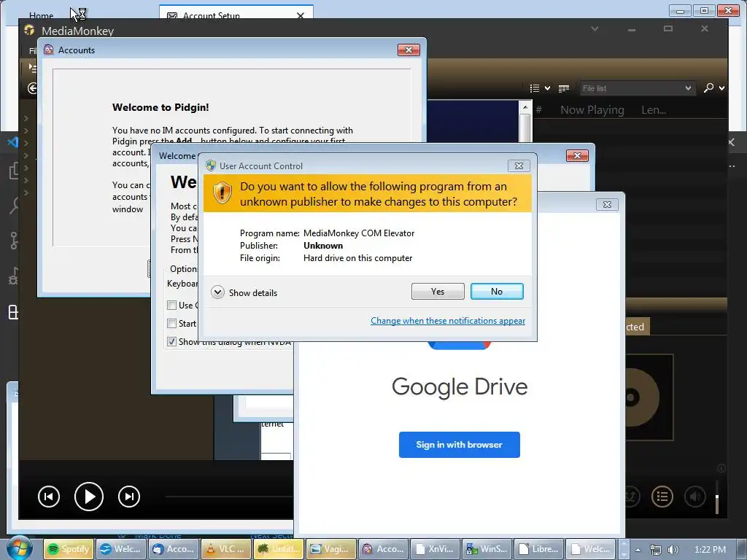Click the Pidgin icon in the Accounts title bar

[x=49, y=50]
